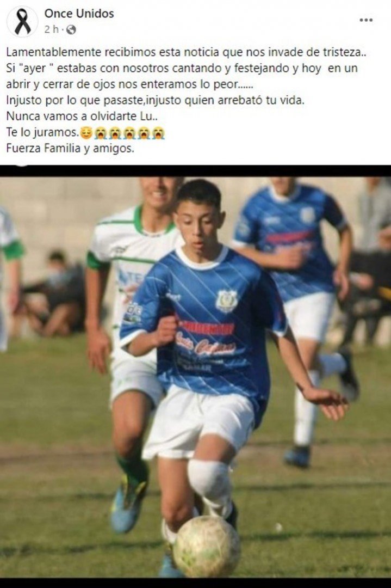Click the last crying emoji in the post
Viewport: 391px width, 588px height.
[158, 132]
